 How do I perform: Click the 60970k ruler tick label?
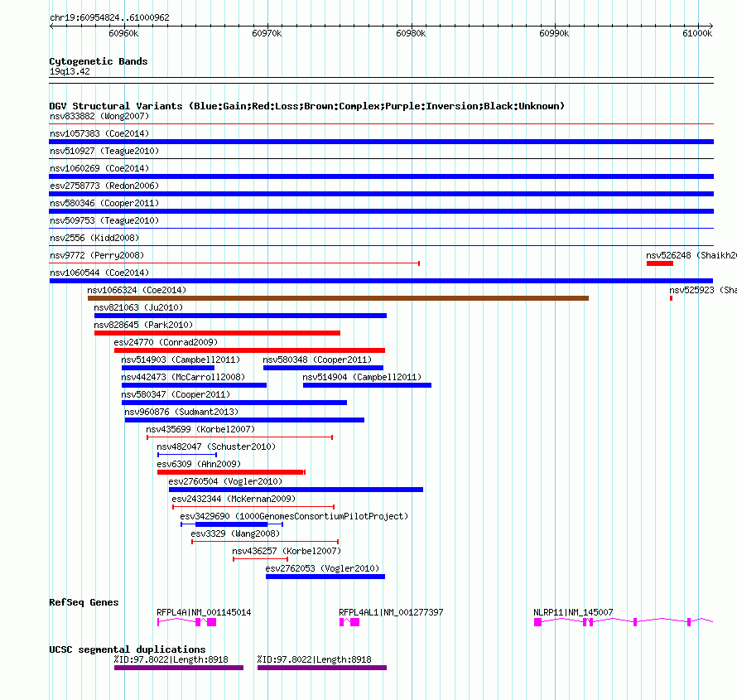[267, 33]
